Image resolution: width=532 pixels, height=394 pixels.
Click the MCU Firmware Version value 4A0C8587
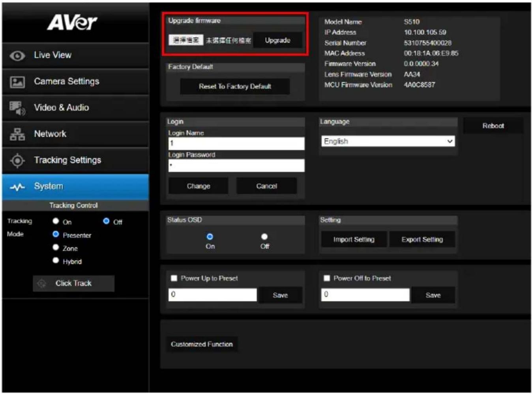[419, 85]
